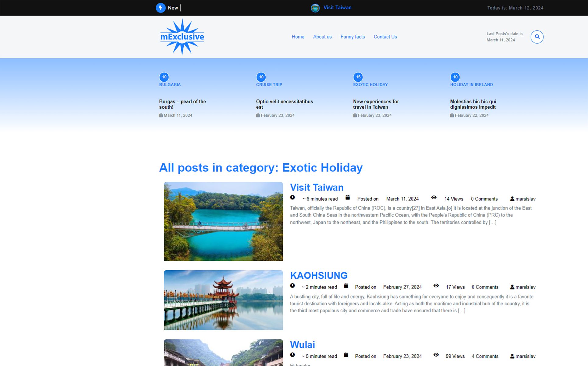Click the lightning bolt New icon
588x366 pixels.
tap(161, 8)
